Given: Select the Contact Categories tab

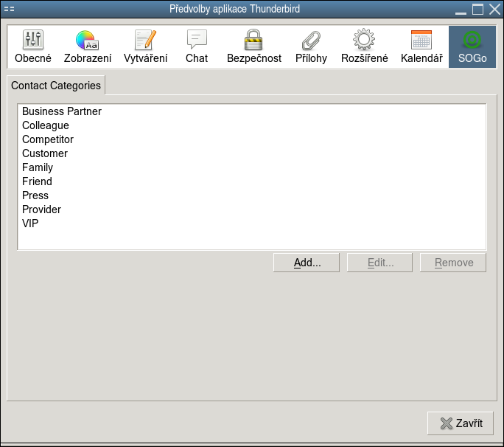Looking at the screenshot, I should [x=56, y=86].
